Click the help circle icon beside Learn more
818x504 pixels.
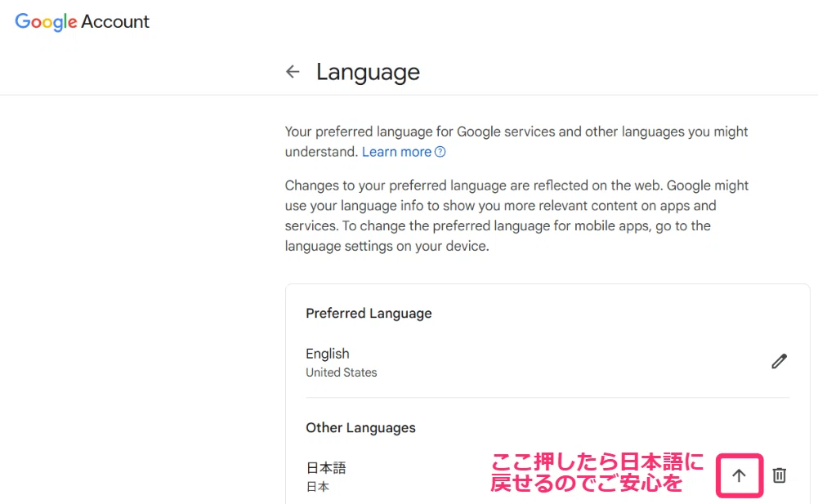click(x=440, y=152)
